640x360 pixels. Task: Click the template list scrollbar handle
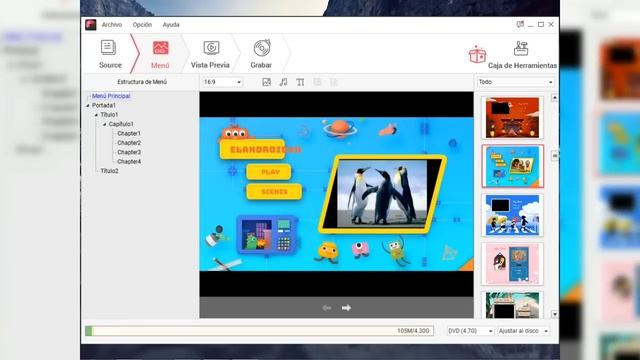pyautogui.click(x=554, y=156)
